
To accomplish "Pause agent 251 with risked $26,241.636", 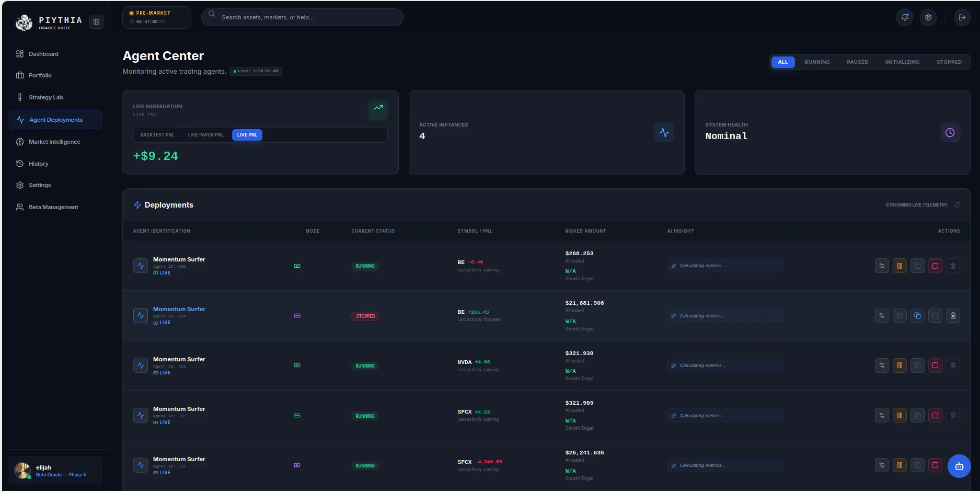I will coord(900,465).
